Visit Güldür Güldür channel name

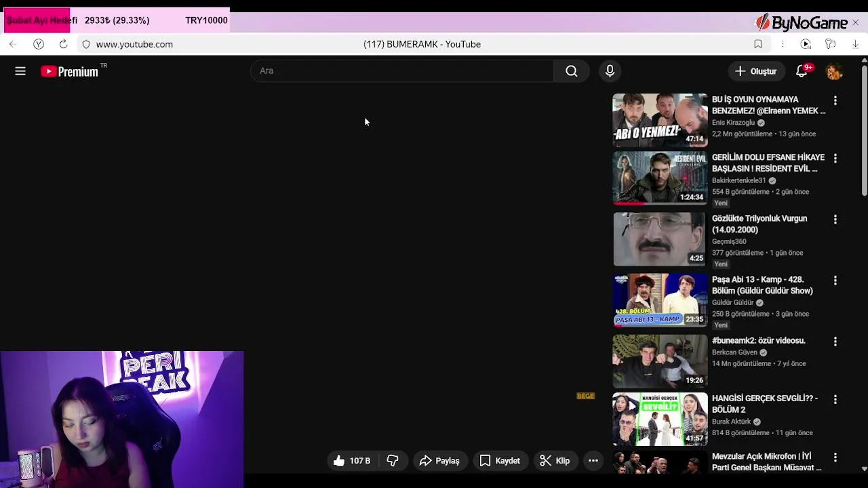coord(732,302)
